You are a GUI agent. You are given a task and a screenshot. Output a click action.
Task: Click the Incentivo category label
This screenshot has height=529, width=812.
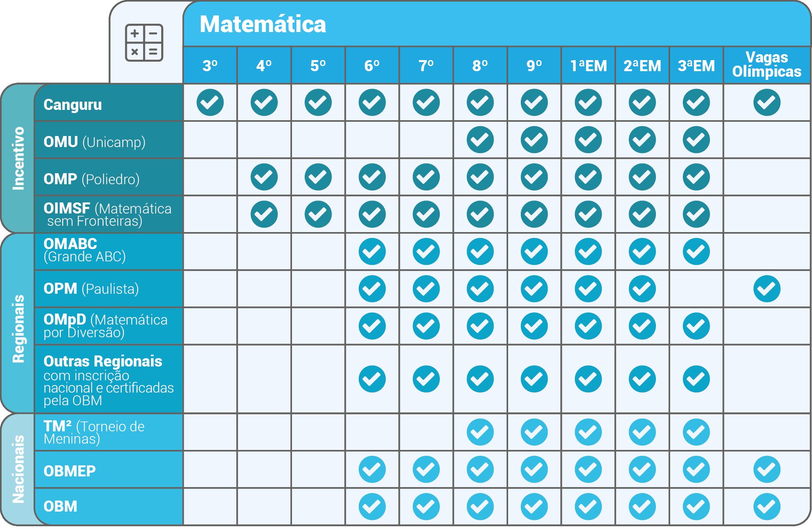click(18, 158)
